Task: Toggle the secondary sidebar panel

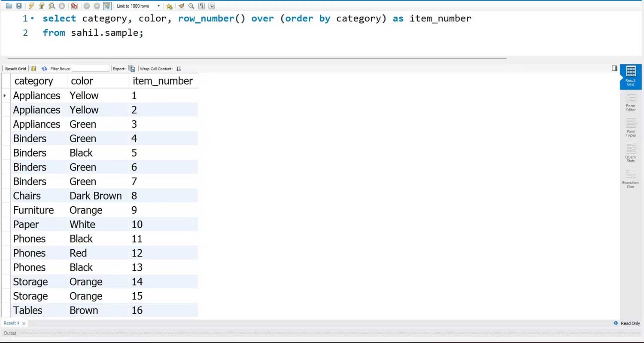Action: (615, 68)
